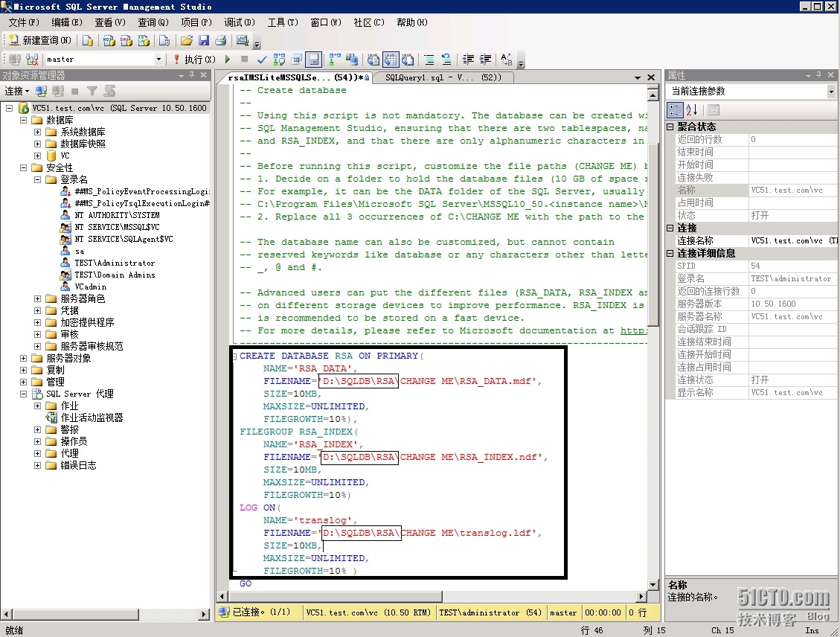Open the active files dropdown arrow beside tabs
Viewport: 840px width, 637px height.
point(638,77)
